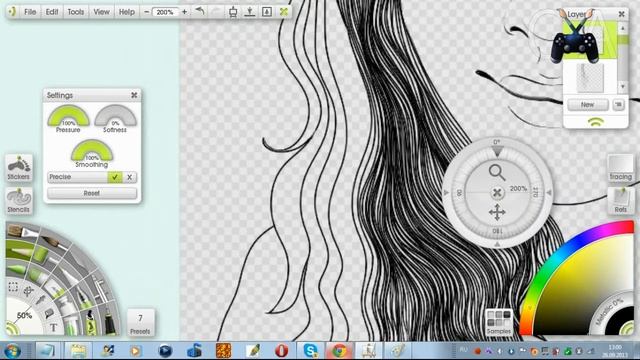Screen dimensions: 640x360
Task: Open the Stencils panel
Action: (x=19, y=201)
